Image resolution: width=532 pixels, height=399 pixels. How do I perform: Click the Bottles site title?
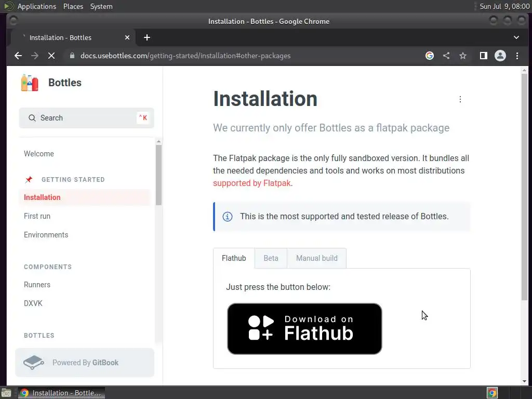pos(65,83)
